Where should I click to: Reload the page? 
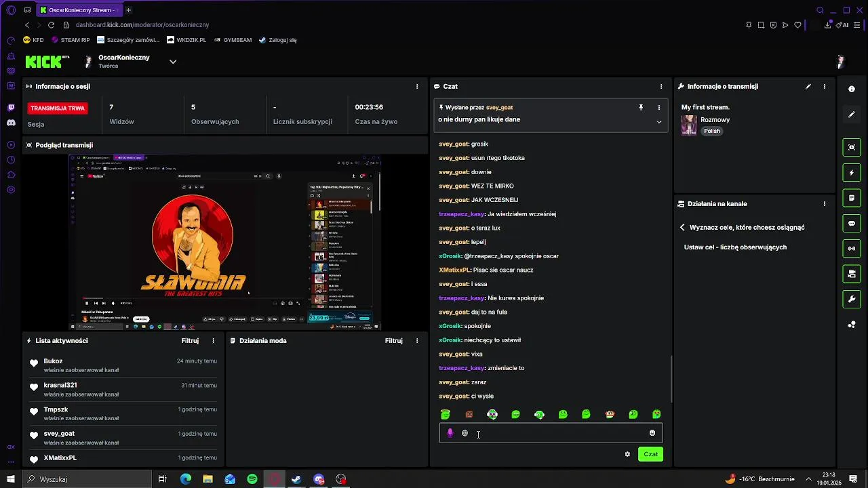point(51,25)
